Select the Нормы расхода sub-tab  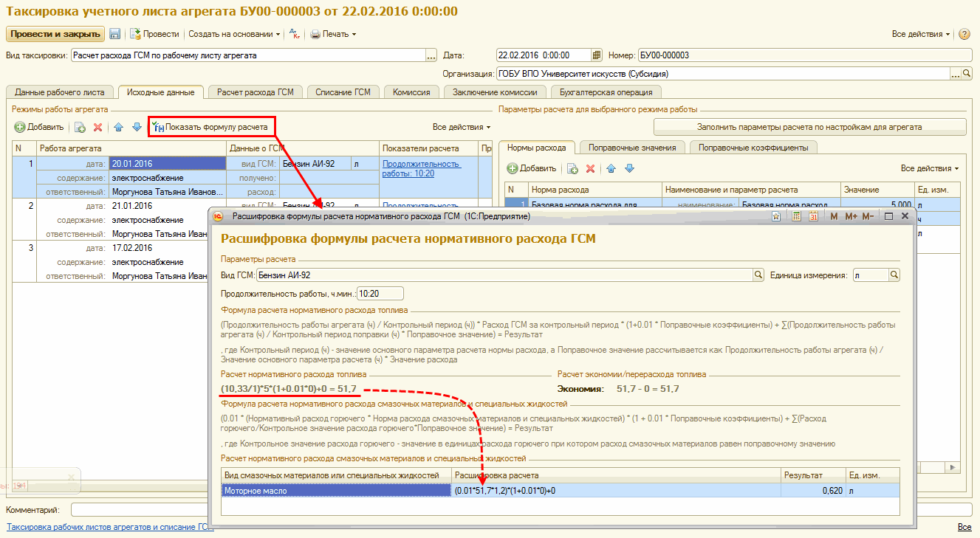point(536,147)
